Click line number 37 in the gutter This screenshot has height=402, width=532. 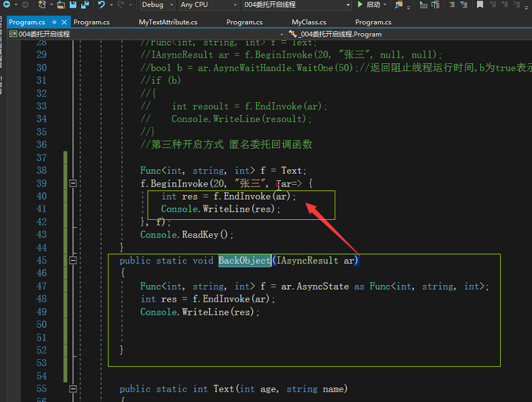[x=42, y=157]
